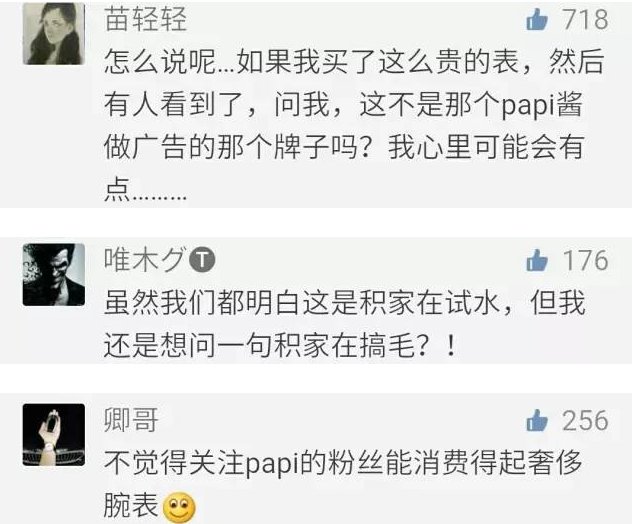Click the 256 like count
Screen dimensions: 632x524
pyautogui.click(x=585, y=420)
